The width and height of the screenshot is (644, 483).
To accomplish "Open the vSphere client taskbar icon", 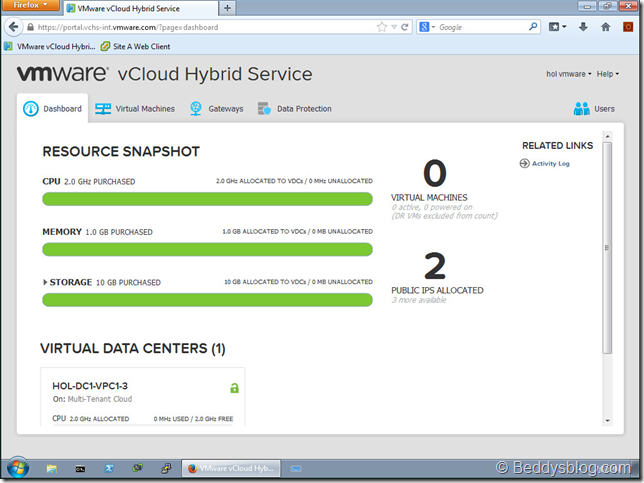I will click(x=138, y=468).
